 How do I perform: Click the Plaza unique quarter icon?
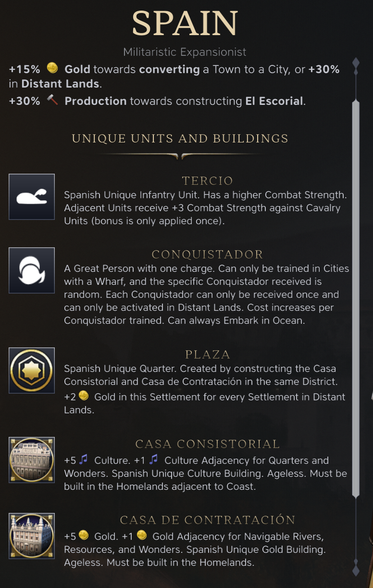coord(32,371)
